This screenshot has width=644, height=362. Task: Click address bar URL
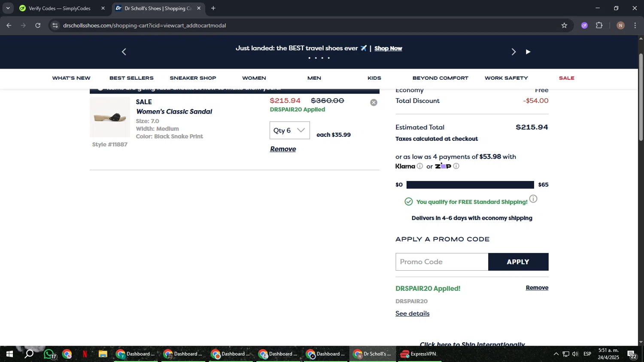click(145, 26)
